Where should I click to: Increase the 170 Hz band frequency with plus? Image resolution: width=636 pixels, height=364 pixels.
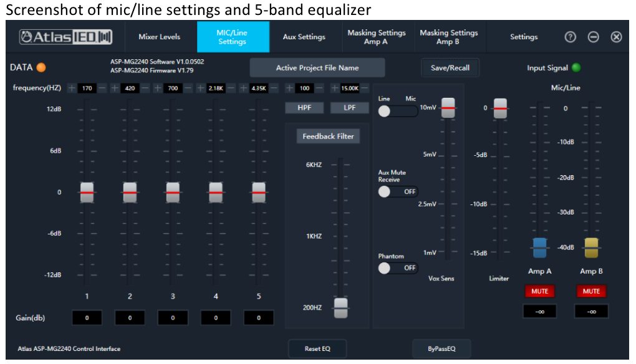pos(71,88)
